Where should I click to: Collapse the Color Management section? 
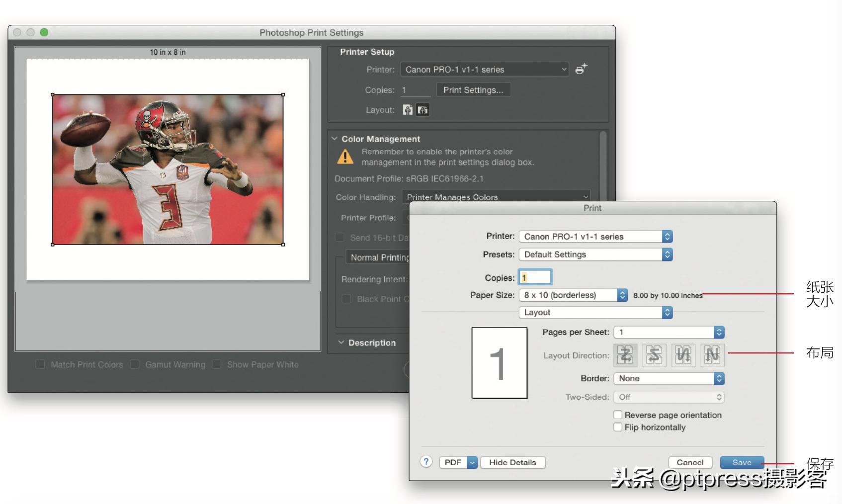335,139
